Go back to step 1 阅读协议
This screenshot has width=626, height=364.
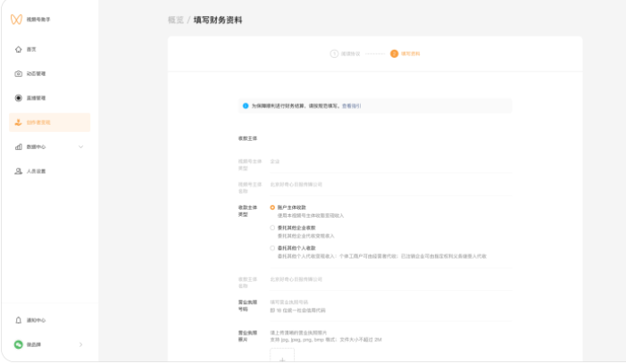pyautogui.click(x=346, y=54)
